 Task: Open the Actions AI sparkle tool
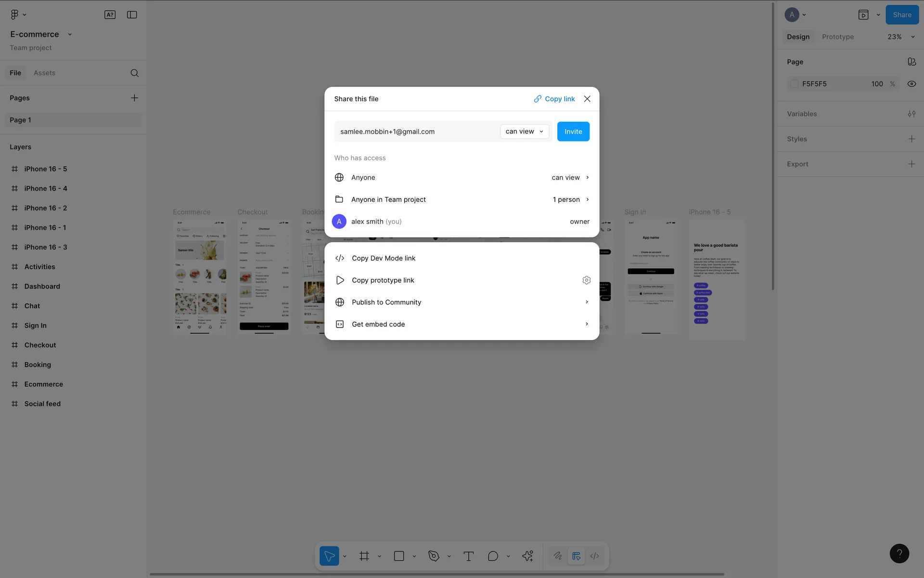coord(527,556)
